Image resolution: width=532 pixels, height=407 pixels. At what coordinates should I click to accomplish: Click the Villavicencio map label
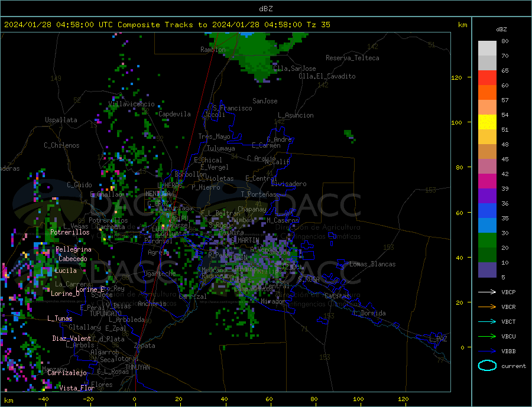[x=131, y=104]
